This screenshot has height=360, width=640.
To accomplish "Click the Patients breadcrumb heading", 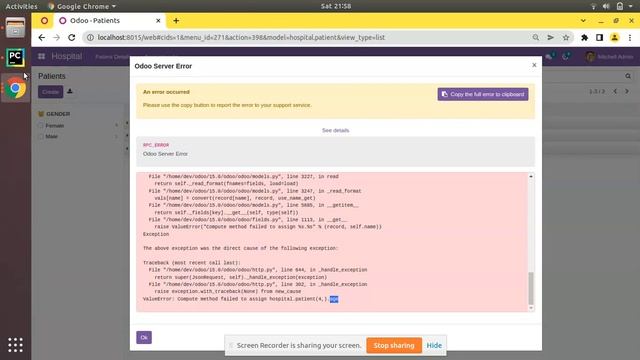I will (51, 76).
